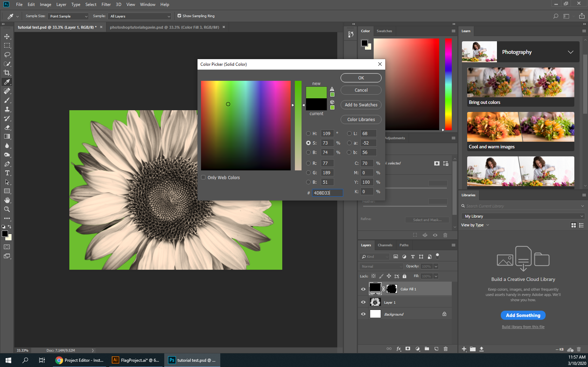Screen dimensions: 588x367
Task: Open the Image menu
Action: pyautogui.click(x=46, y=5)
